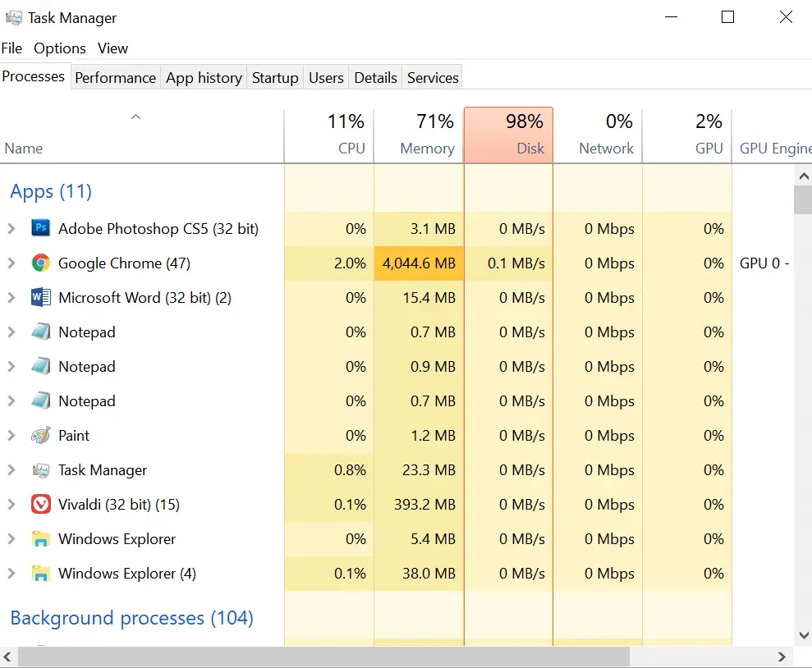Select the Task Manager process name
The image size is (812, 668).
103,470
